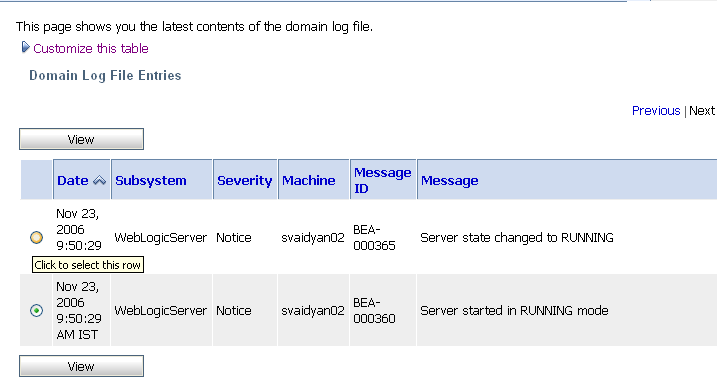Click the Next page link
This screenshot has height=377, width=717.
click(x=701, y=111)
